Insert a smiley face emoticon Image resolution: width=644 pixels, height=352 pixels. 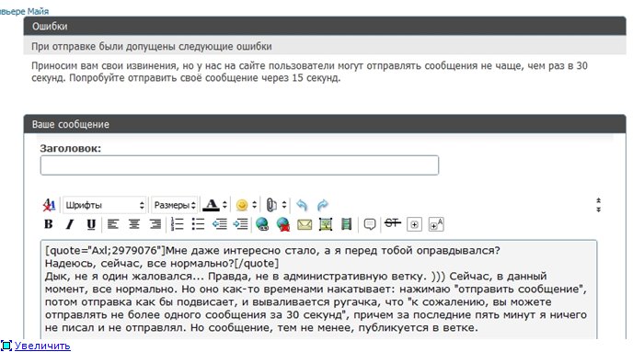pyautogui.click(x=242, y=205)
